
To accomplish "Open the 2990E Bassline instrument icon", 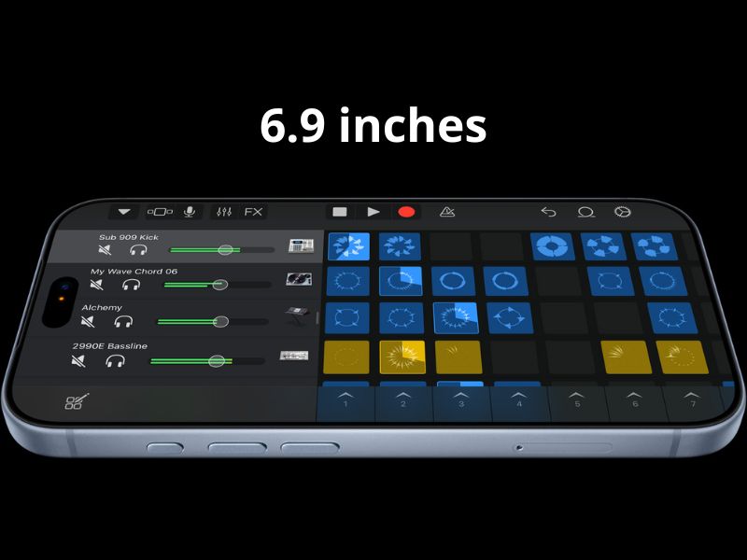I will 294,356.
